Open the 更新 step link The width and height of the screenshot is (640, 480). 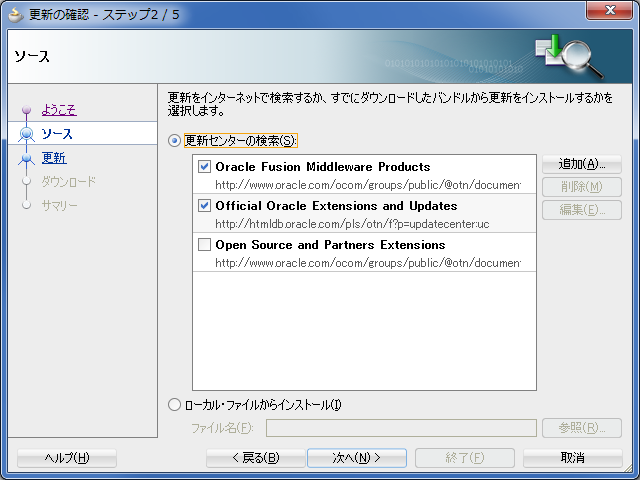(x=54, y=158)
